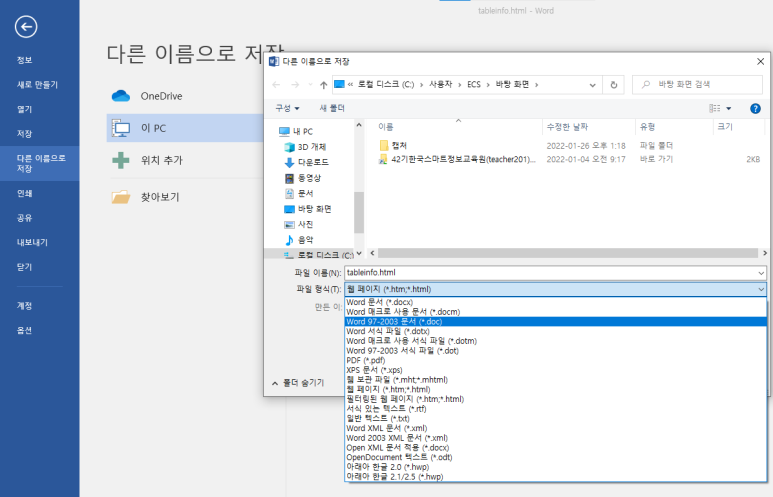The height and width of the screenshot is (497, 773).
Task: Click the OneDrive cloud icon
Action: click(x=121, y=96)
